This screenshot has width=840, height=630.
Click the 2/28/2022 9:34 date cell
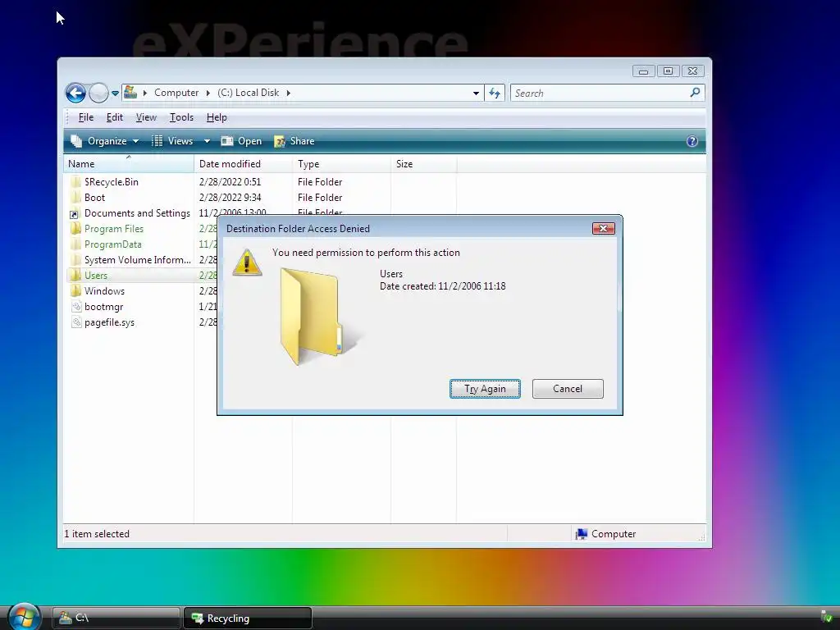230,198
